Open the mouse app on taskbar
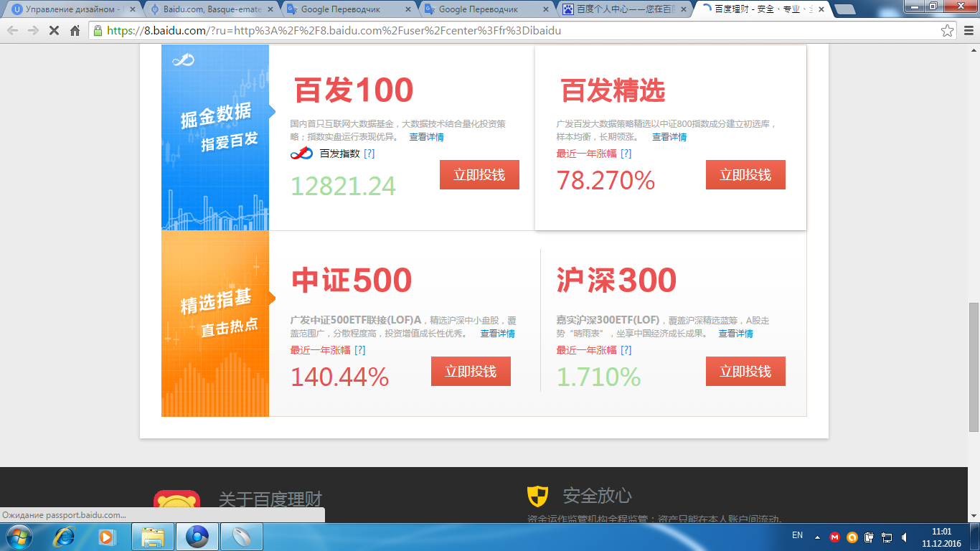 242,537
